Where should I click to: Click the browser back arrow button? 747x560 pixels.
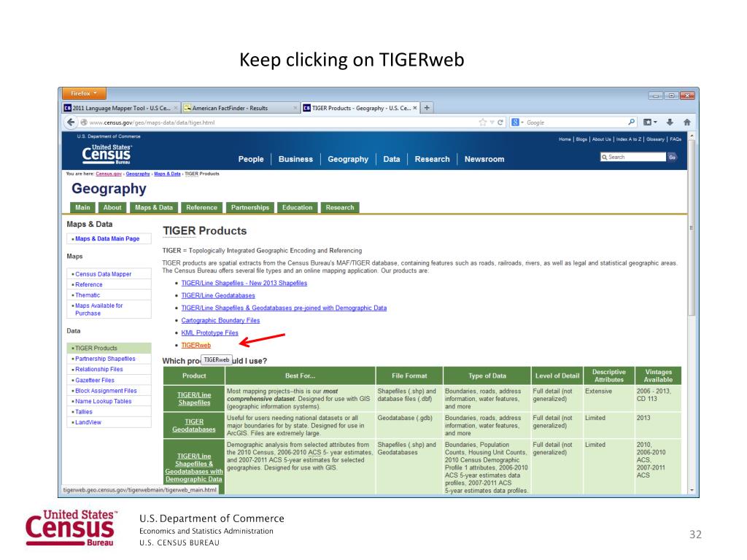[71, 122]
